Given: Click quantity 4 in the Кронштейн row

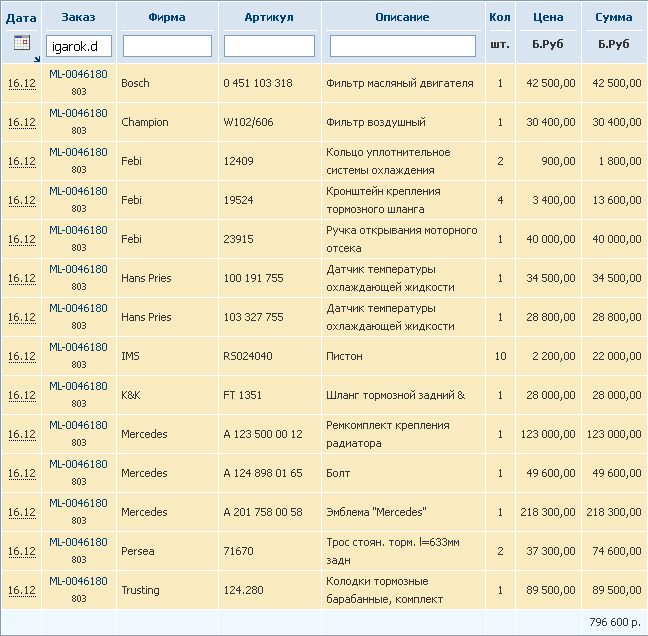Looking at the screenshot, I should point(500,200).
